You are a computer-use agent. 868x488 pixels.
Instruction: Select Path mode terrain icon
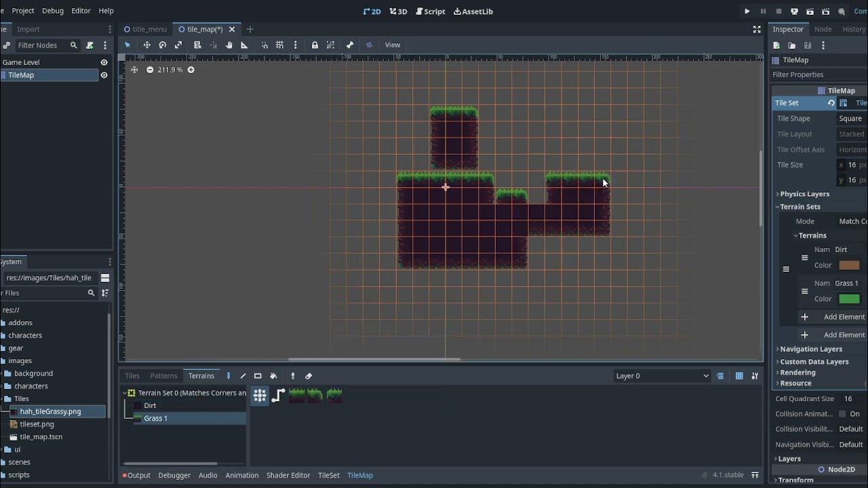pyautogui.click(x=278, y=396)
